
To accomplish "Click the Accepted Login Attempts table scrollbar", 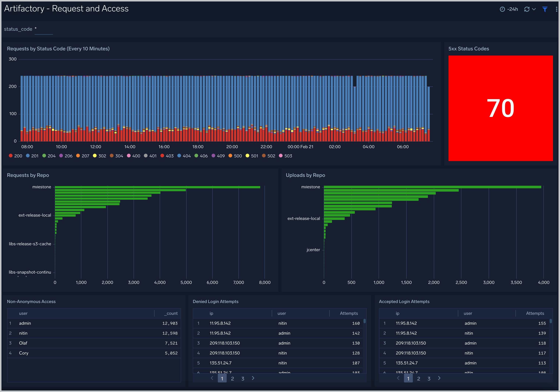I will click(x=550, y=321).
